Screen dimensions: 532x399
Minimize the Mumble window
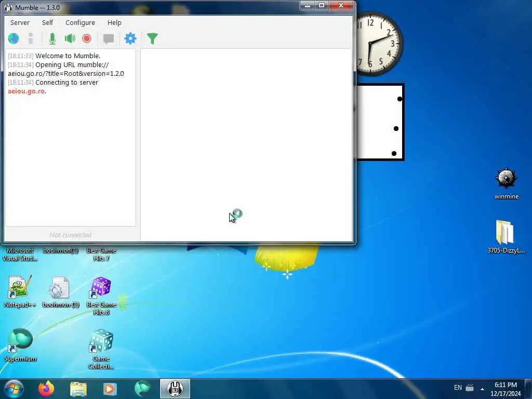(308, 6)
